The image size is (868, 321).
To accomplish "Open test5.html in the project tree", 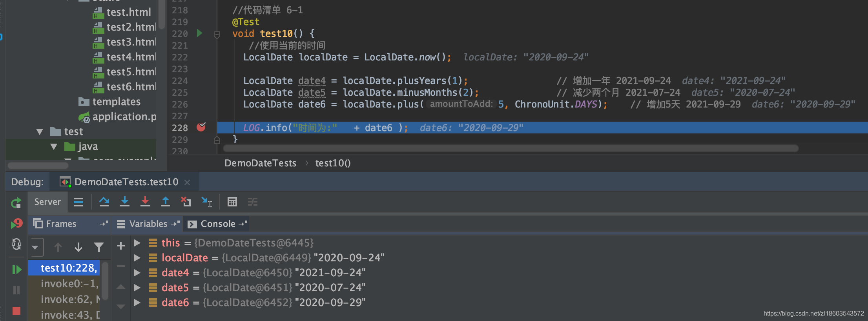I will [131, 72].
